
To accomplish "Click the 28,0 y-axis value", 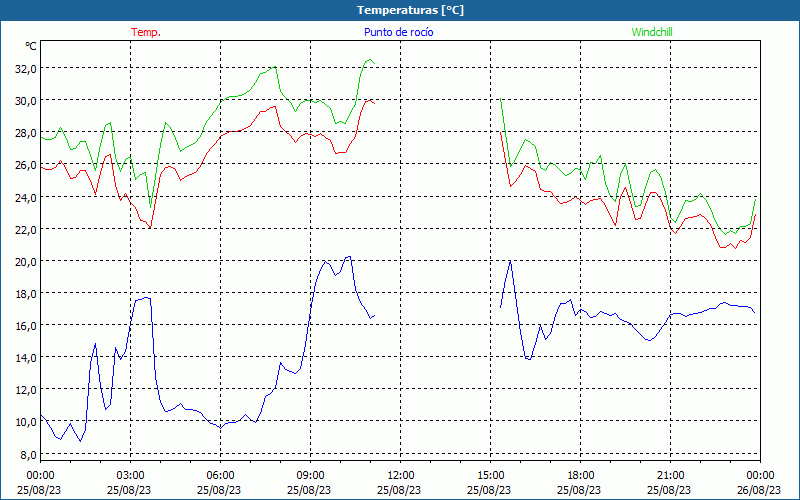I will [x=26, y=133].
